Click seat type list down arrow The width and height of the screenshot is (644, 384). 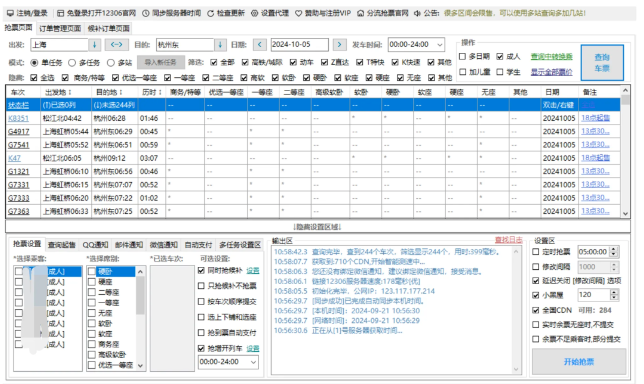point(140,365)
